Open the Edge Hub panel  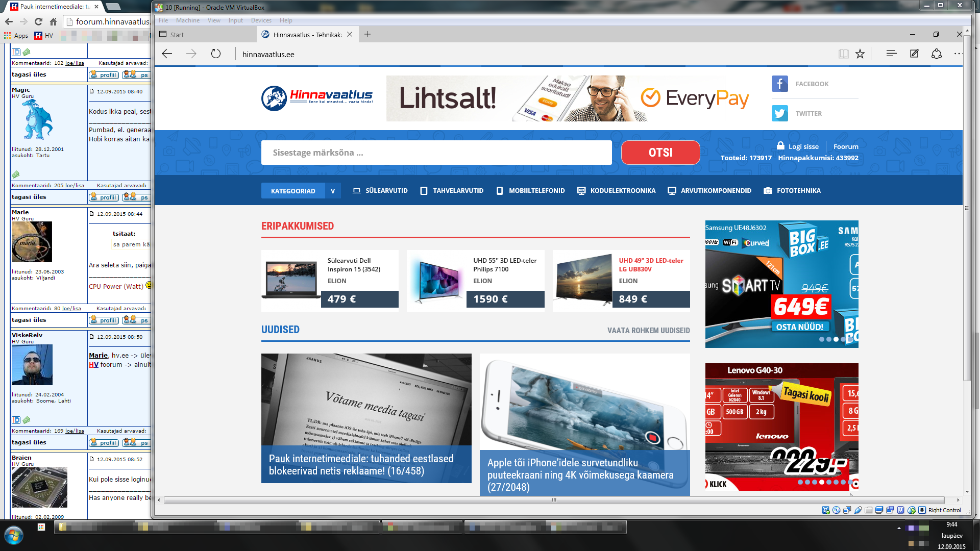pos(892,54)
